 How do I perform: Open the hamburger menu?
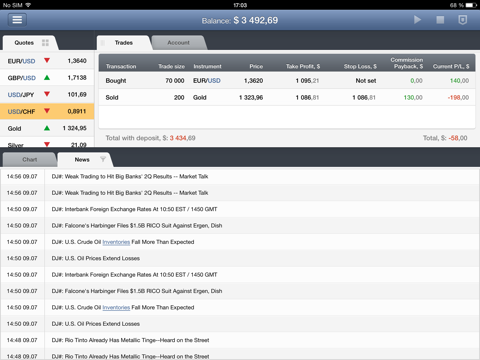coord(17,20)
